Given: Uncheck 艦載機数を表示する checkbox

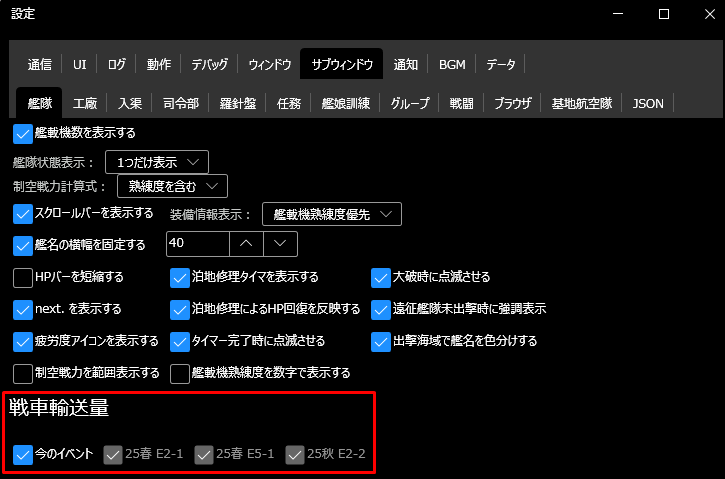Looking at the screenshot, I should [x=23, y=134].
